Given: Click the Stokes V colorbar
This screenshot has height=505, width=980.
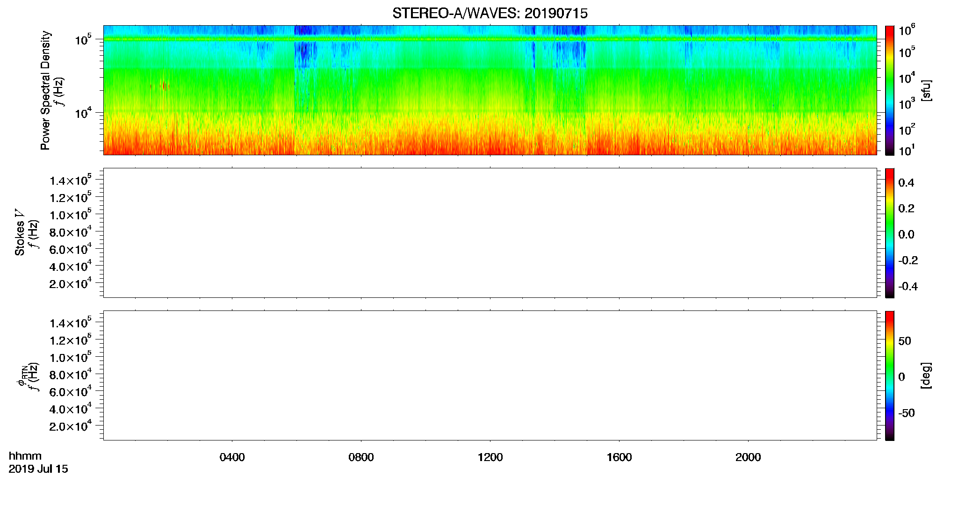Looking at the screenshot, I should pos(889,233).
